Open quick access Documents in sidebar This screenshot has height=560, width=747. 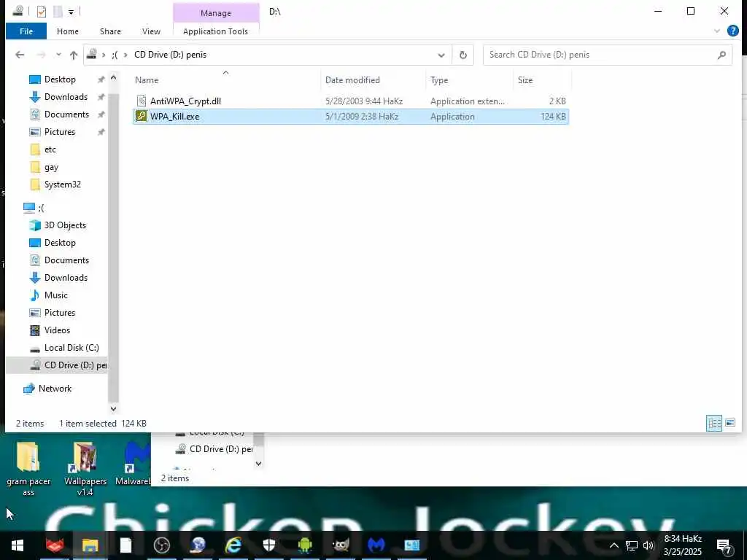coord(66,114)
